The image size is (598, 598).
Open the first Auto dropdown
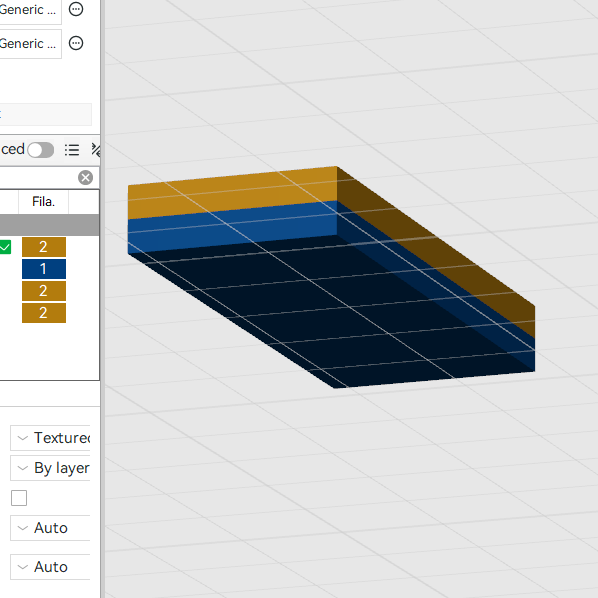coord(50,528)
